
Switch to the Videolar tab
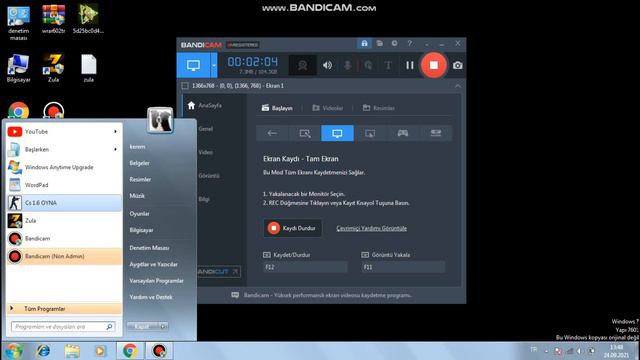[x=328, y=108]
